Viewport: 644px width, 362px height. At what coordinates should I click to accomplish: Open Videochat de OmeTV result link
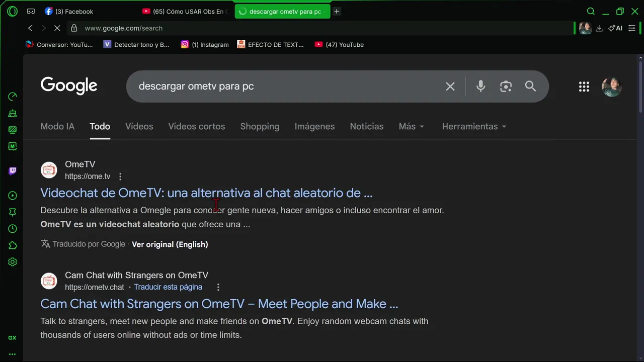206,193
